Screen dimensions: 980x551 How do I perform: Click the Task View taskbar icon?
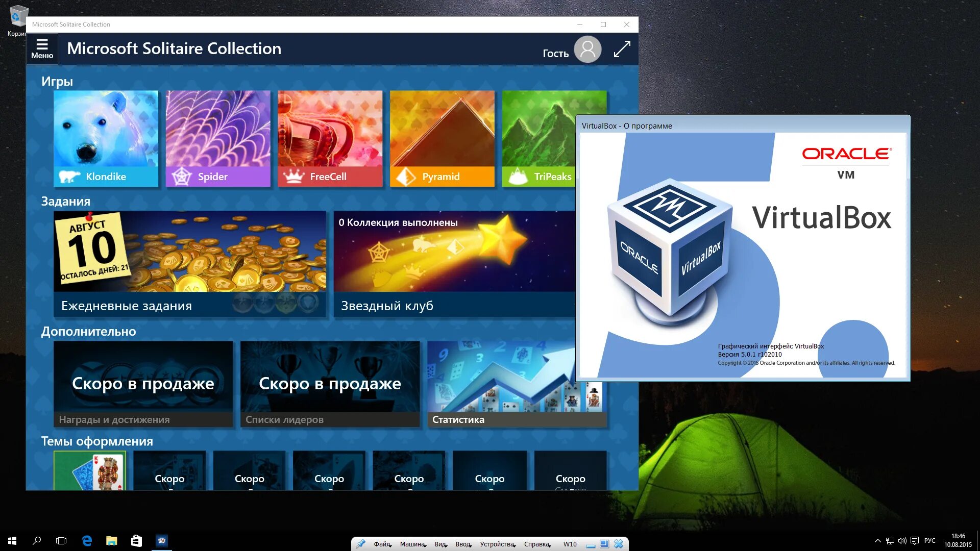pos(61,541)
